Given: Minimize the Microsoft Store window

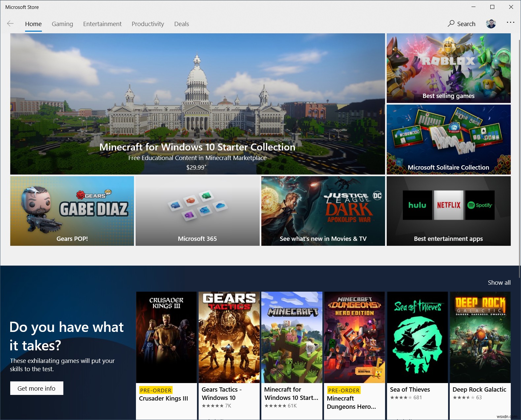Looking at the screenshot, I should coord(473,7).
